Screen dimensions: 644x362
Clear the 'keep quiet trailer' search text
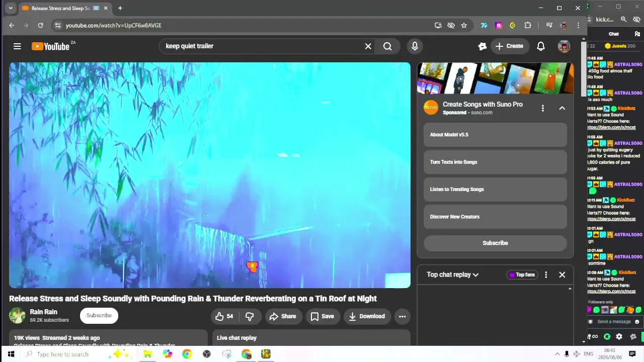pos(368,46)
